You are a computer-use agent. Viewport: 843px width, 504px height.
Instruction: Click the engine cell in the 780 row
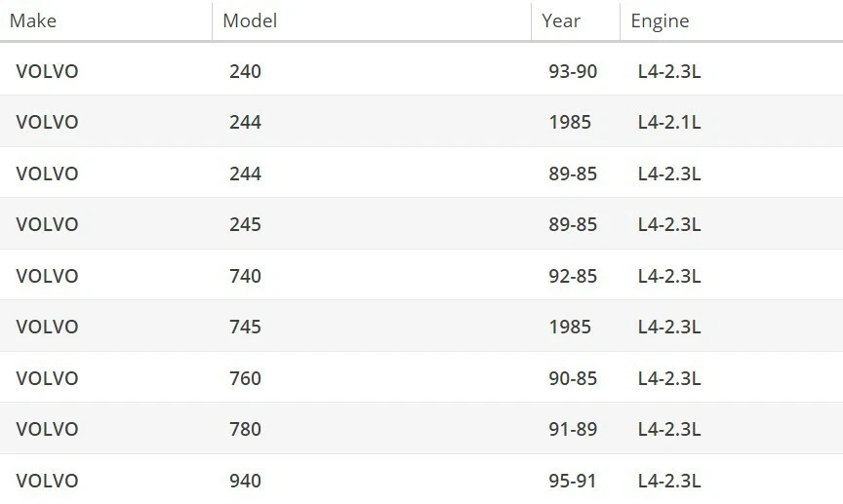tap(669, 429)
